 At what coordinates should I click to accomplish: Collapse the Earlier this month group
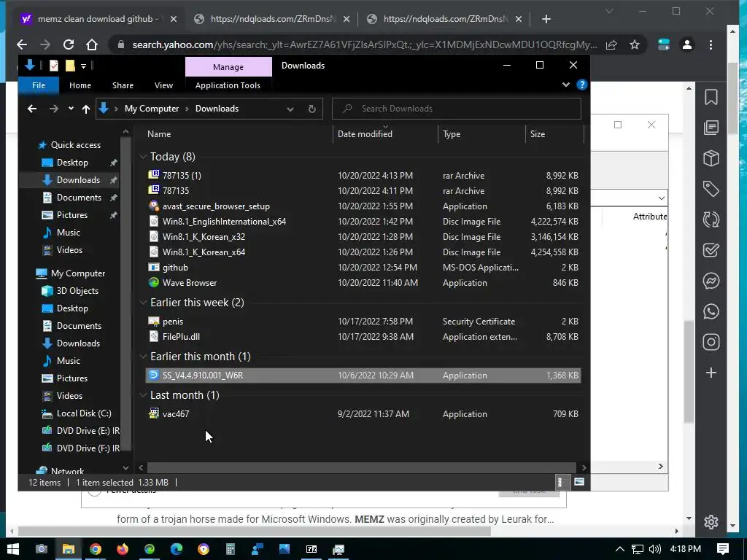point(143,356)
